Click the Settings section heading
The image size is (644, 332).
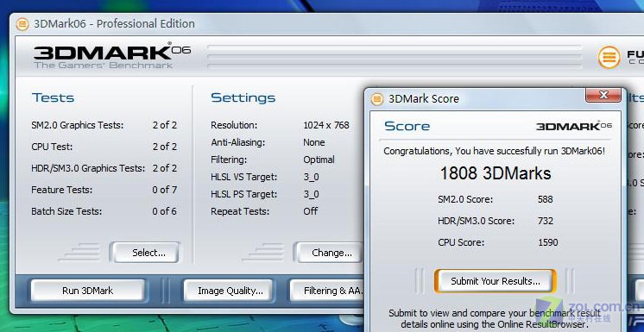coord(243,97)
